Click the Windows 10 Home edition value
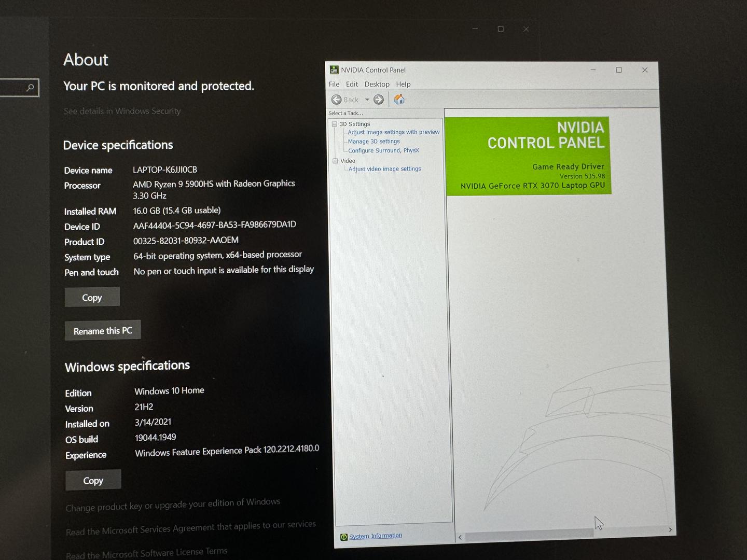Viewport: 747px width, 560px height. [170, 390]
